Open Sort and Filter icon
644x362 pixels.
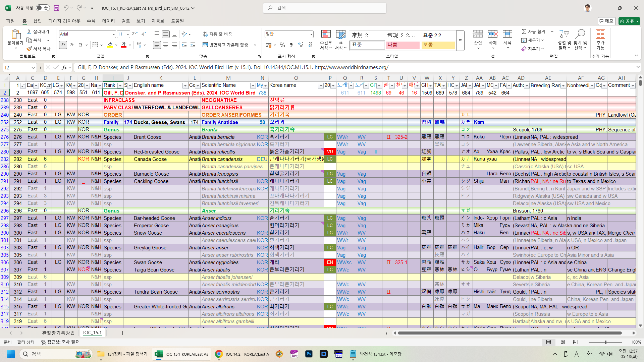coord(564,34)
